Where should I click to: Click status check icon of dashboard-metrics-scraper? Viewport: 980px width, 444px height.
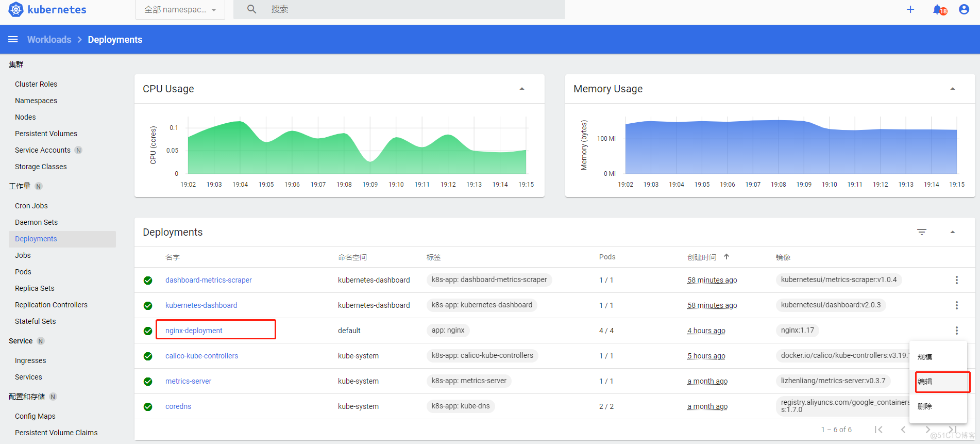pyautogui.click(x=148, y=281)
